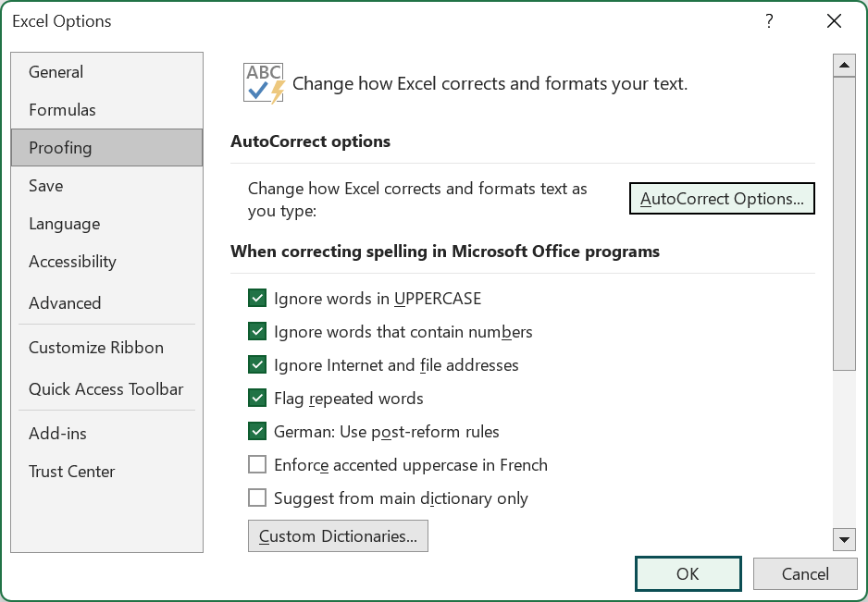Toggle Ignore Internet and file addresses
868x602 pixels.
(x=257, y=364)
